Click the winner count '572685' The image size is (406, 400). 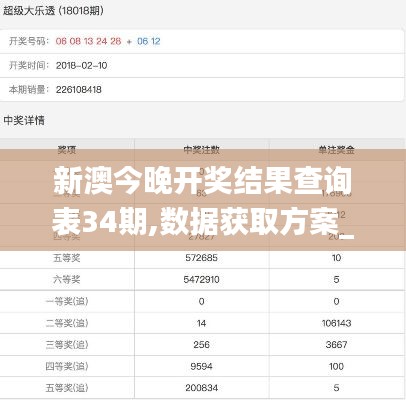click(x=202, y=258)
